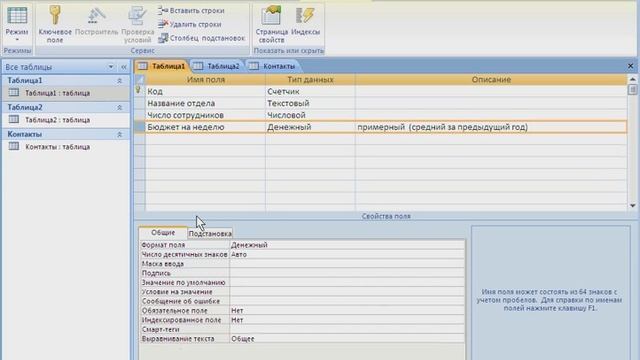The image size is (640, 360).
Task: Open the Режим view mode button
Action: tap(17, 24)
